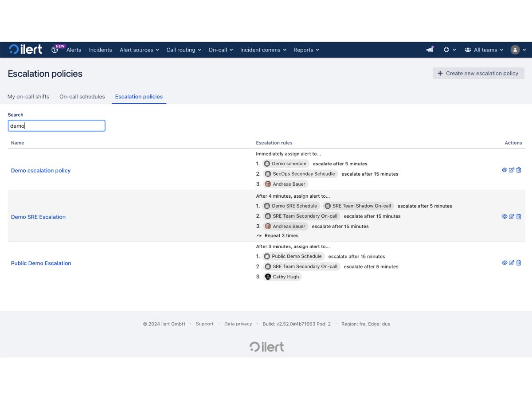Click the Cathy Hugh chip
The width and height of the screenshot is (532, 399).
point(282,277)
